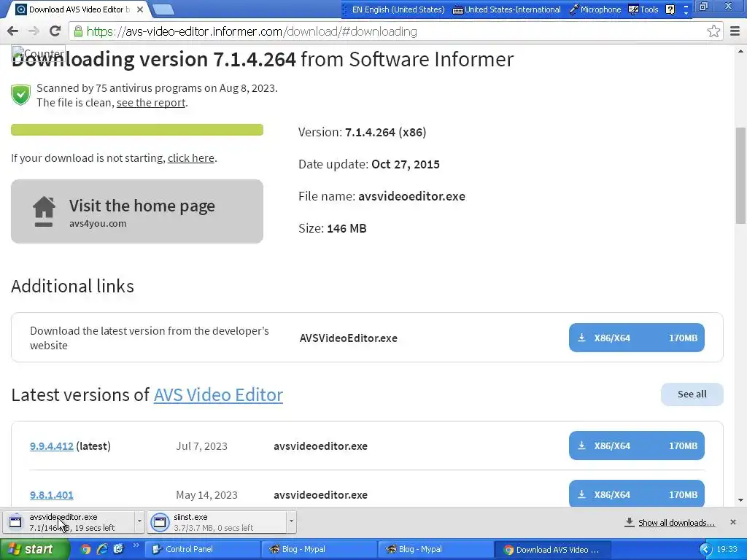Click the green padlock security icon

(78, 31)
